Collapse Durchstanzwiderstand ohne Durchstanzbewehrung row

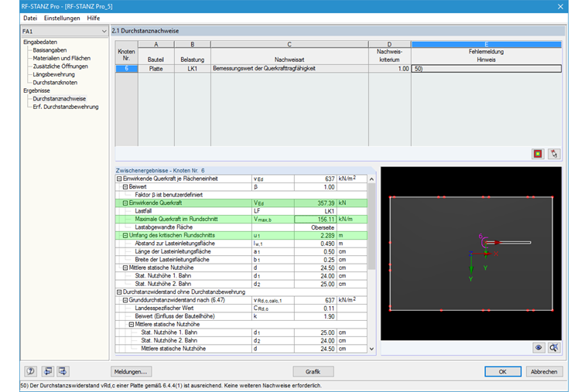(x=119, y=292)
